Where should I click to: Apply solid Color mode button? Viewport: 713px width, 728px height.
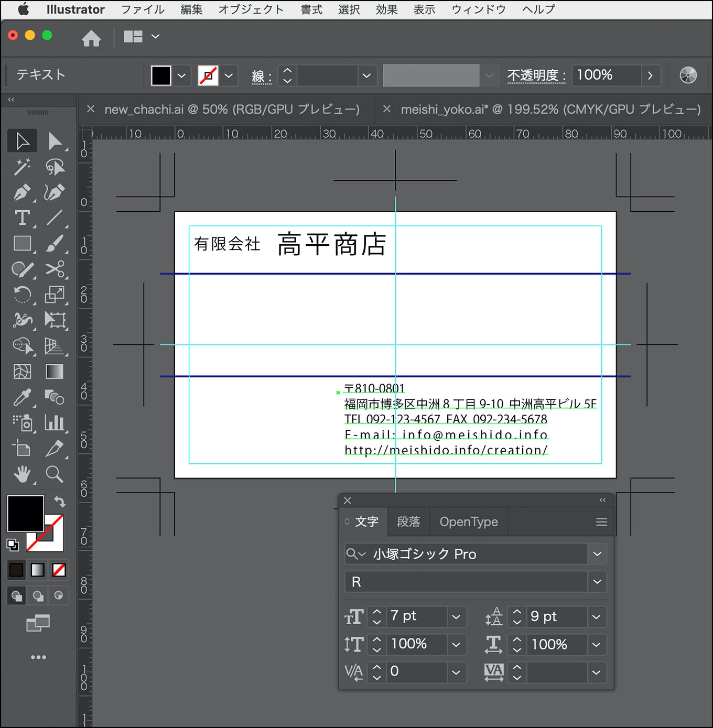pyautogui.click(x=16, y=570)
